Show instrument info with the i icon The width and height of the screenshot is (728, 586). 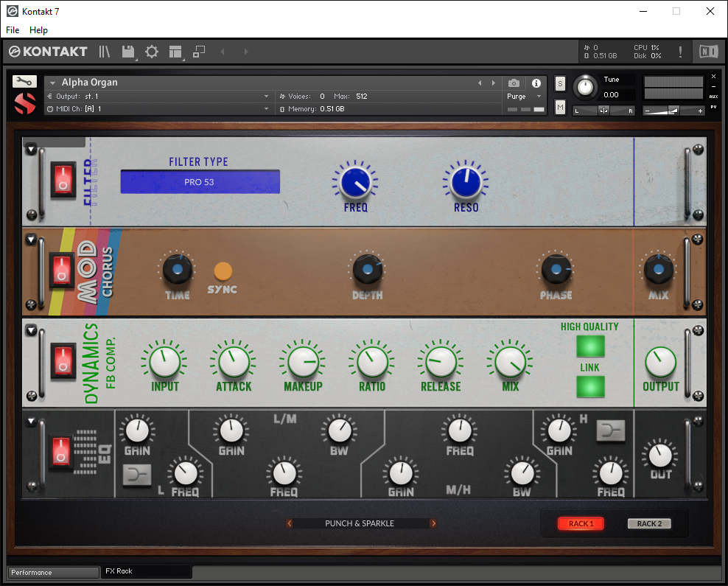(x=536, y=83)
